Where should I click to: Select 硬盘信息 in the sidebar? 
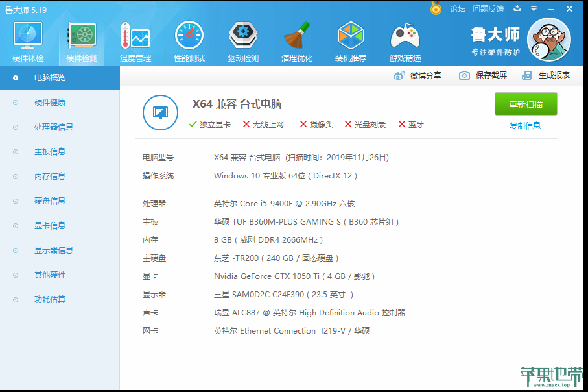[x=60, y=201]
